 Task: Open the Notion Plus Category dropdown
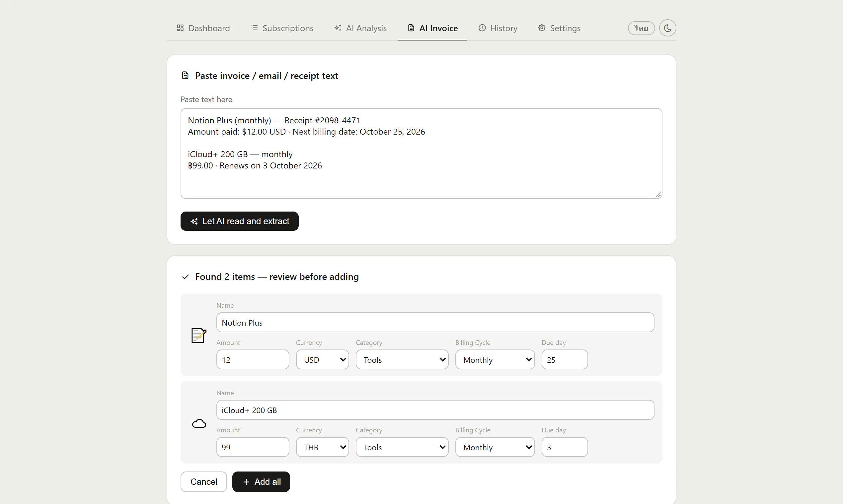pyautogui.click(x=402, y=359)
